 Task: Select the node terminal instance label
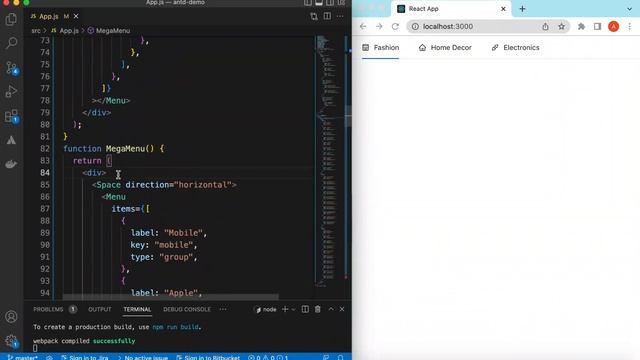tap(266, 309)
